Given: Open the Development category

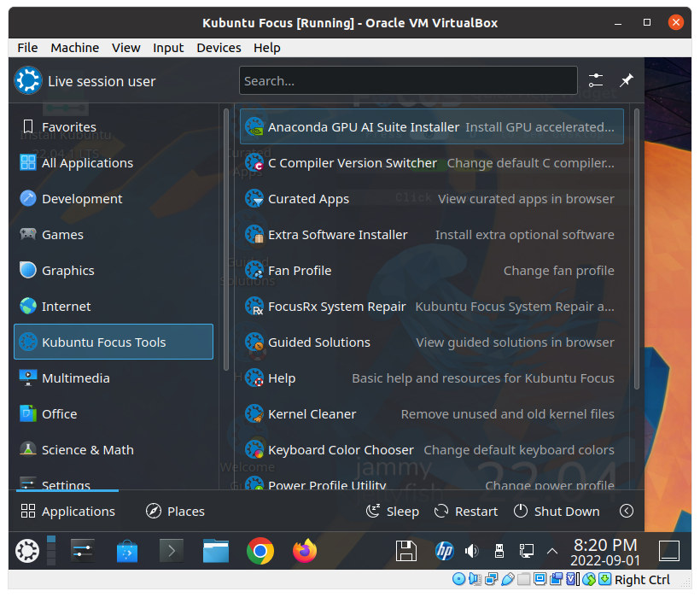Looking at the screenshot, I should point(114,199).
